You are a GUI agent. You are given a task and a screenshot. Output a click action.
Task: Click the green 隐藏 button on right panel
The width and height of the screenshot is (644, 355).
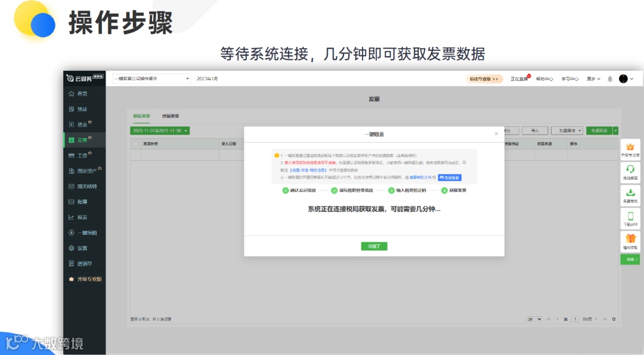point(630,259)
